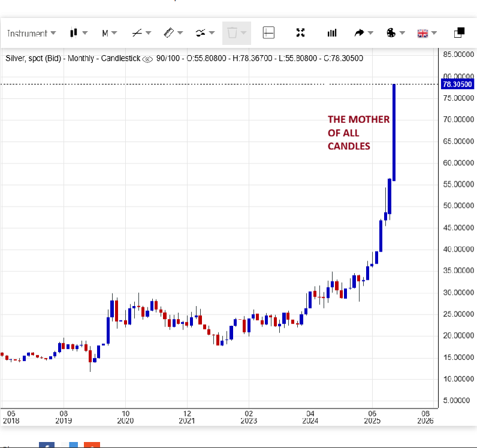Toggle the crosshair cursor button
477x448 pixels.
[x=269, y=34]
